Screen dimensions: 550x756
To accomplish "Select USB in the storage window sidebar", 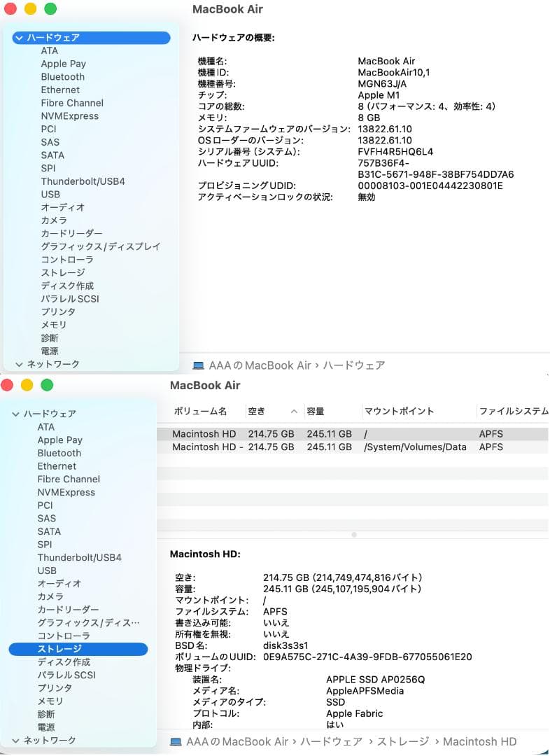I will click(47, 571).
